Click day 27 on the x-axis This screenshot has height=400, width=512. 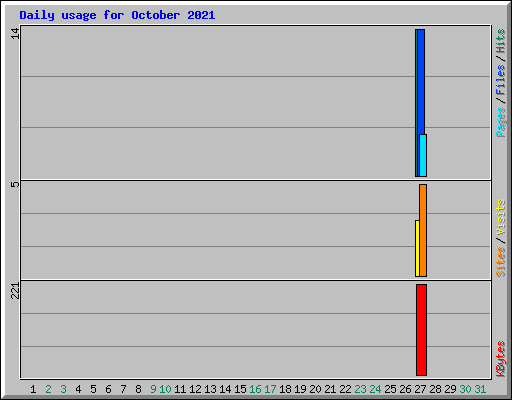tap(420, 389)
